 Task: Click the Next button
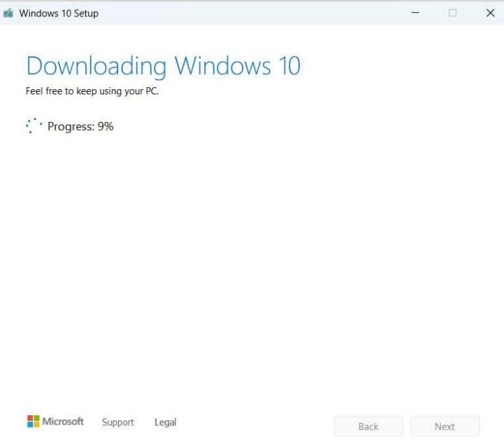coord(444,426)
